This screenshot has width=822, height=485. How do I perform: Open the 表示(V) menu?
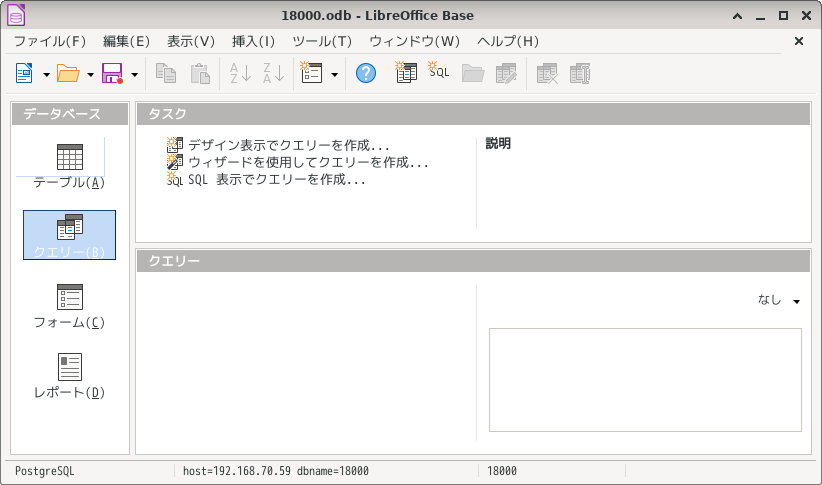click(x=191, y=41)
